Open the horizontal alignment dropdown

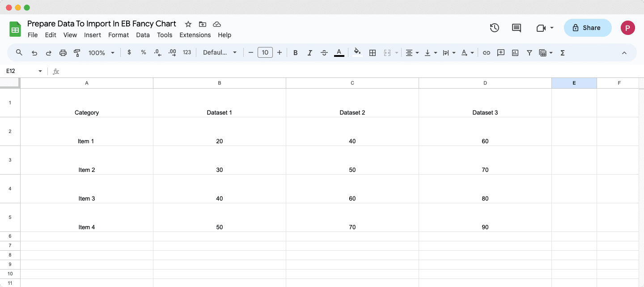click(411, 52)
